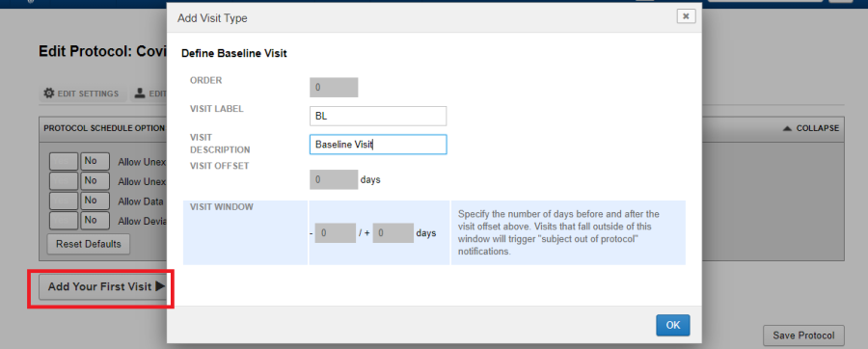The image size is (868, 349).
Task: Select the disabled Order field
Action: pos(334,88)
